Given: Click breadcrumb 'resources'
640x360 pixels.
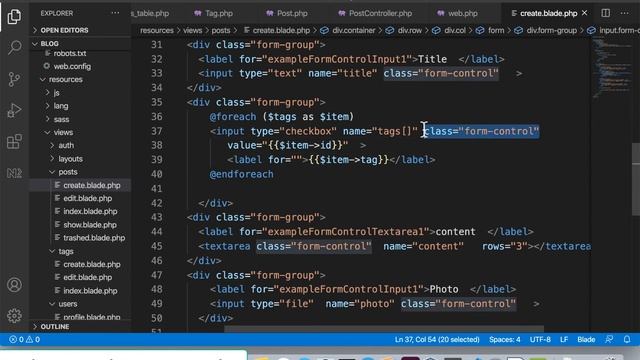Looking at the screenshot, I should tap(157, 30).
